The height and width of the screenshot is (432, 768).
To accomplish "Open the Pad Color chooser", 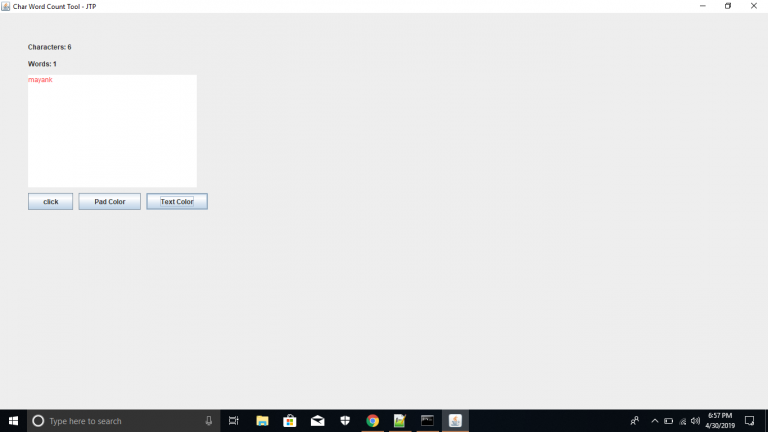I will point(109,201).
